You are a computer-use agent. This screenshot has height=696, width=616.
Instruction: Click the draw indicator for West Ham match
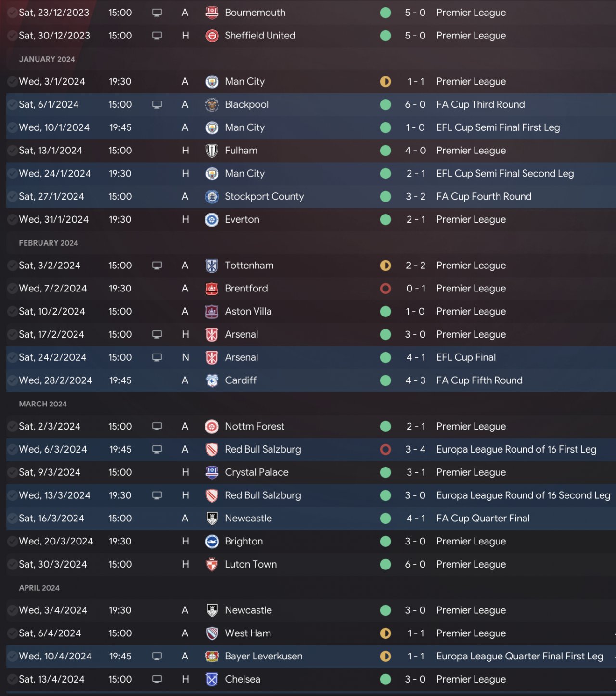(x=385, y=633)
